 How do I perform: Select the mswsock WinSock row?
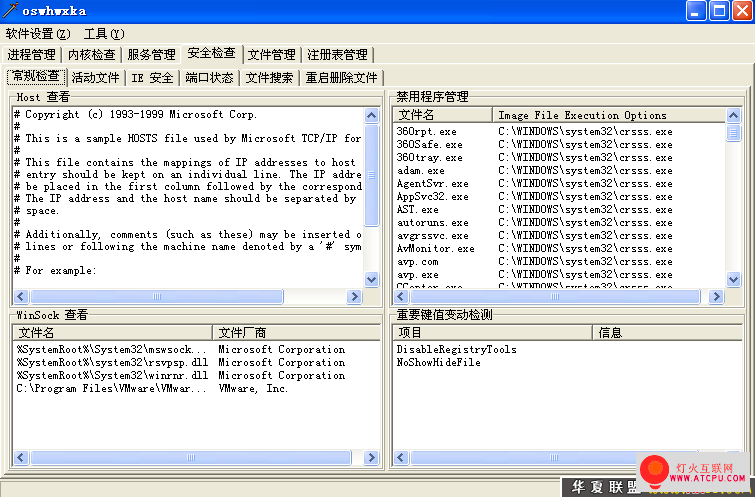coord(196,349)
